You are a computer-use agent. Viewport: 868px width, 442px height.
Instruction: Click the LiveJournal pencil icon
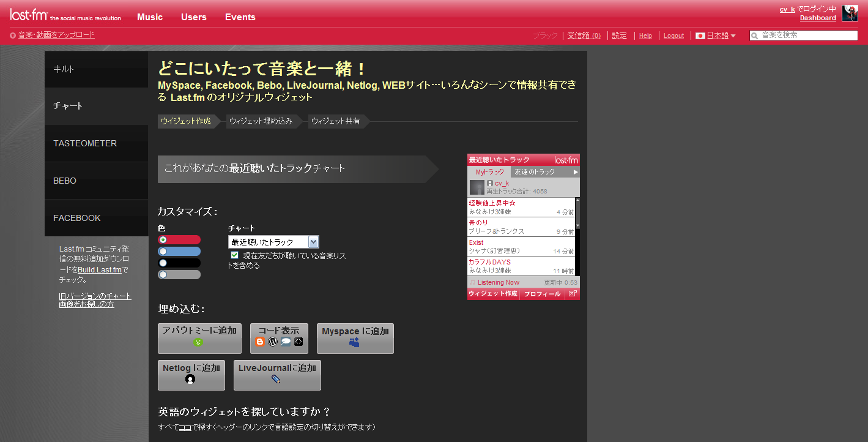tap(276, 380)
